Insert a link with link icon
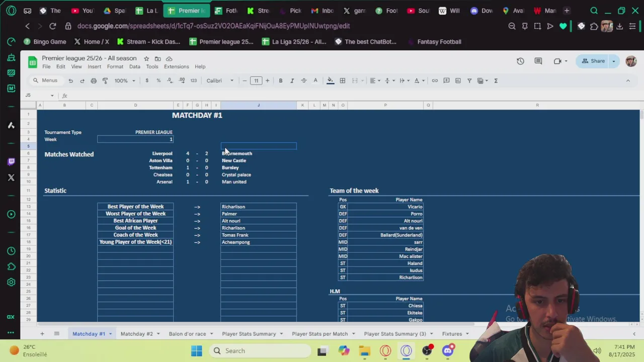This screenshot has height=362, width=644. click(435, 80)
